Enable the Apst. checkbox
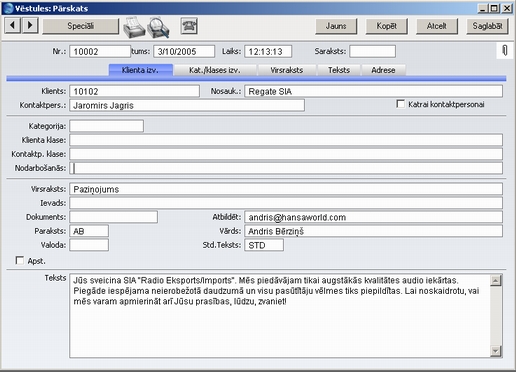 tap(20, 260)
